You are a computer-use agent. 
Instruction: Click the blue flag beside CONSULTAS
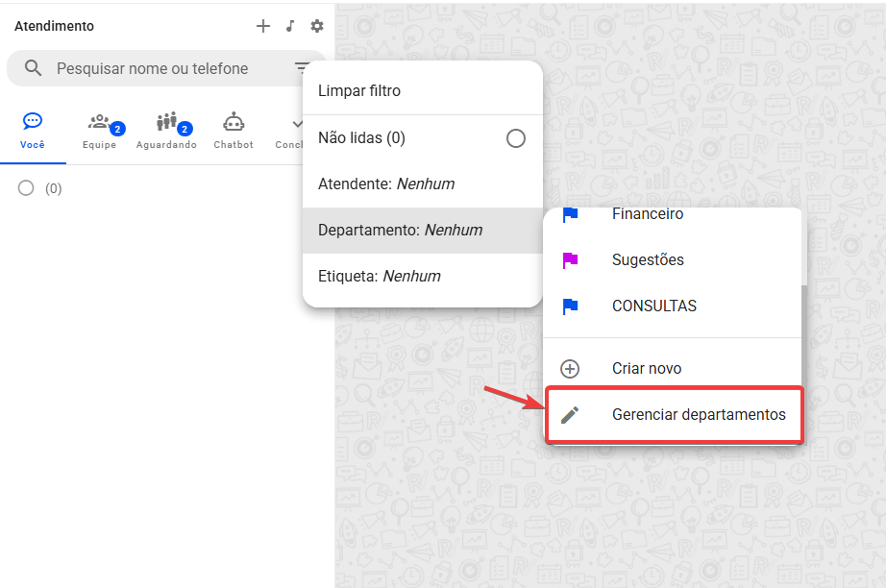coord(570,306)
